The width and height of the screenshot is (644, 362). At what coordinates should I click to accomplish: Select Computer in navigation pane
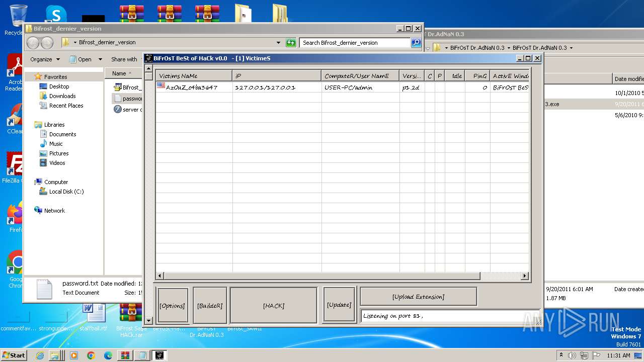(56, 182)
